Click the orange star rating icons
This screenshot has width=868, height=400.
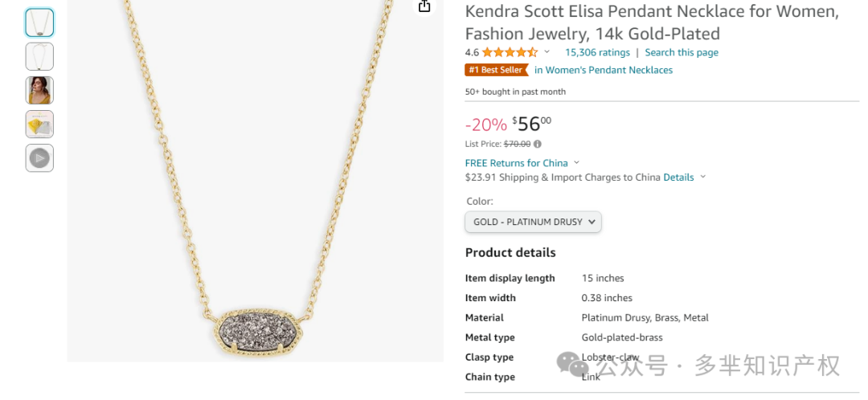tap(510, 52)
